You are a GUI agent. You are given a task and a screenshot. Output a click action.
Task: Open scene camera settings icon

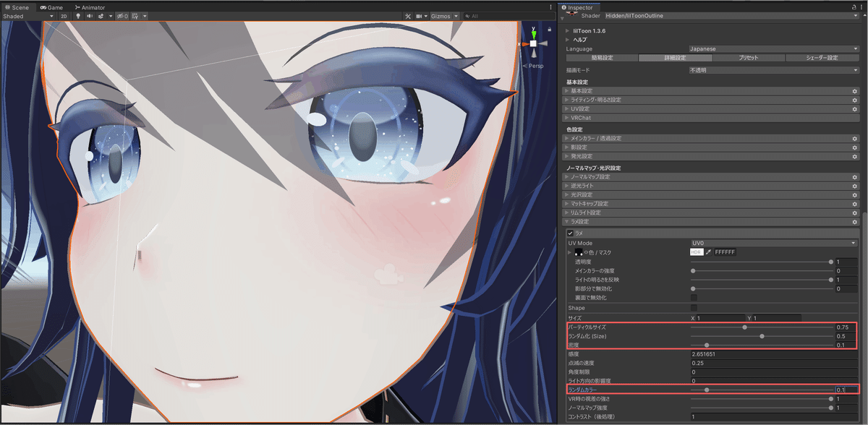419,16
